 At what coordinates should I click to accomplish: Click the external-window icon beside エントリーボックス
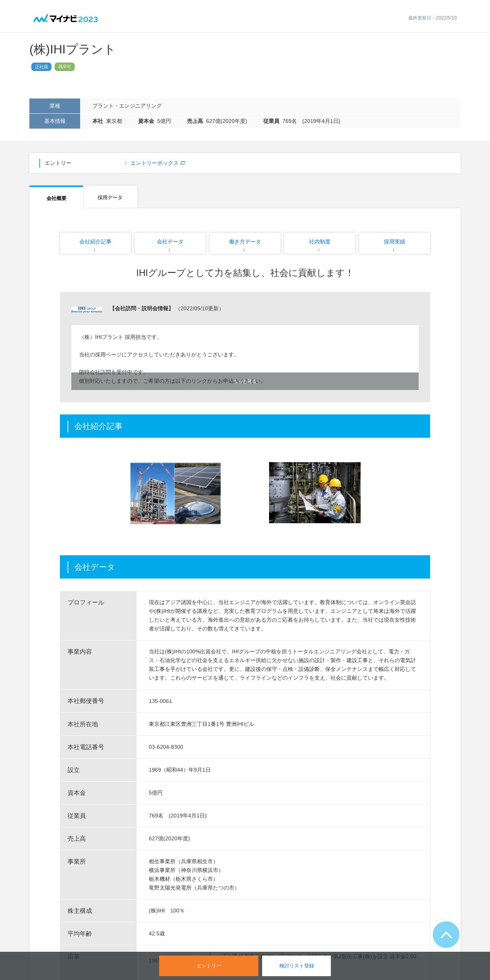[x=183, y=163]
